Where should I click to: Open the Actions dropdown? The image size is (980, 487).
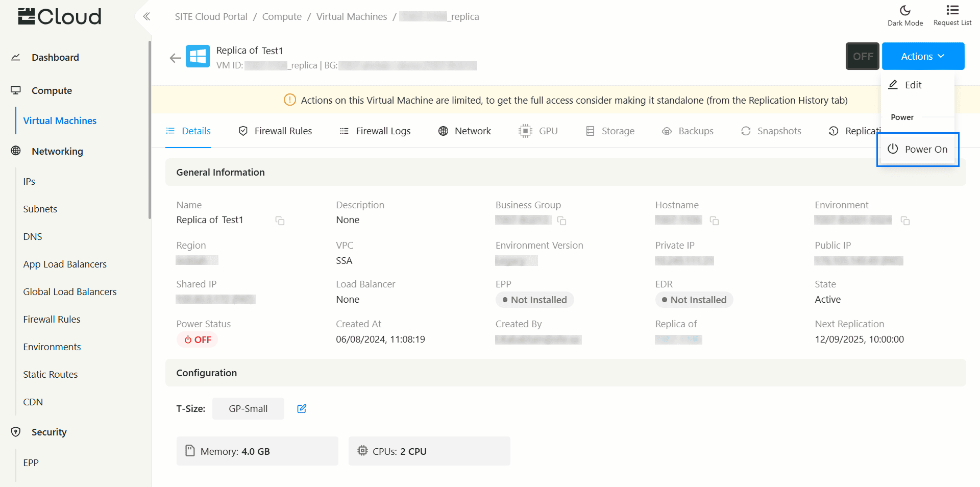point(923,56)
